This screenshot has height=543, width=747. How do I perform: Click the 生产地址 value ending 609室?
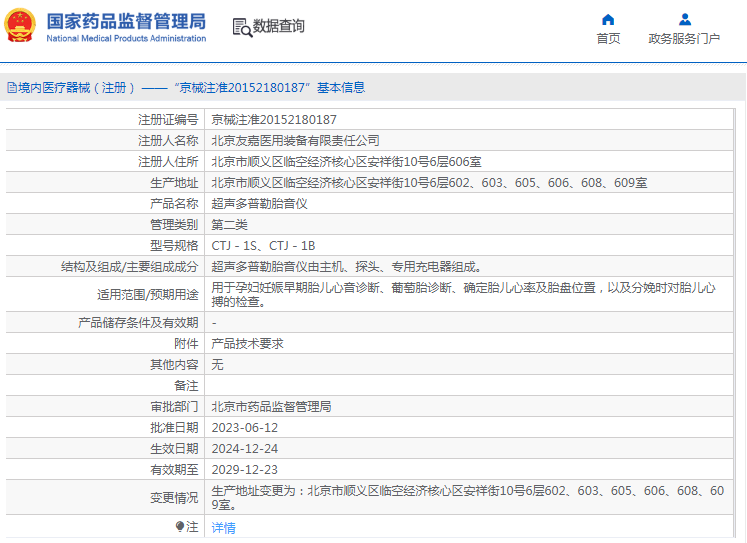pos(429,182)
